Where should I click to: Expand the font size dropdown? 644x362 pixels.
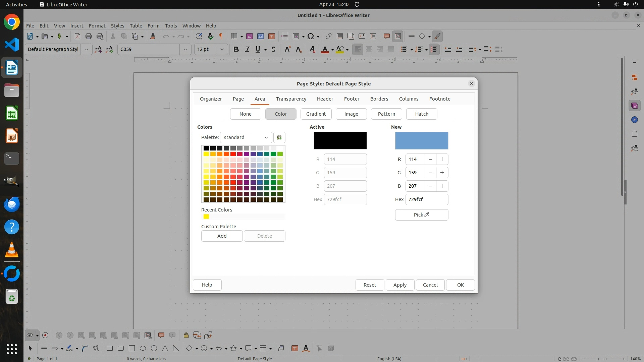click(222, 49)
